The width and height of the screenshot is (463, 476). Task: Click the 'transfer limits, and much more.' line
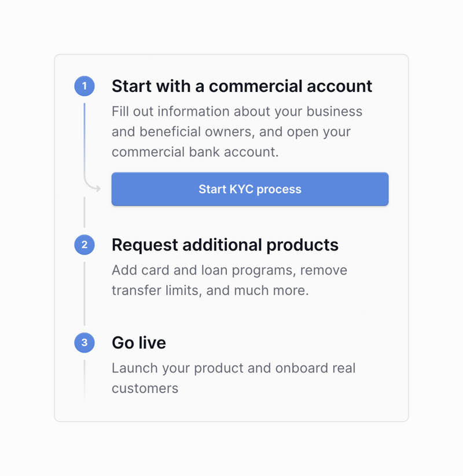(210, 290)
